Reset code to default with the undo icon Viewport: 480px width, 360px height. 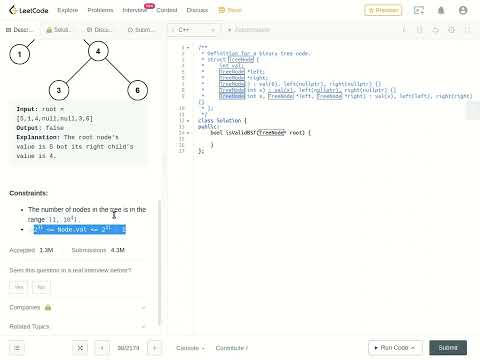coord(435,30)
